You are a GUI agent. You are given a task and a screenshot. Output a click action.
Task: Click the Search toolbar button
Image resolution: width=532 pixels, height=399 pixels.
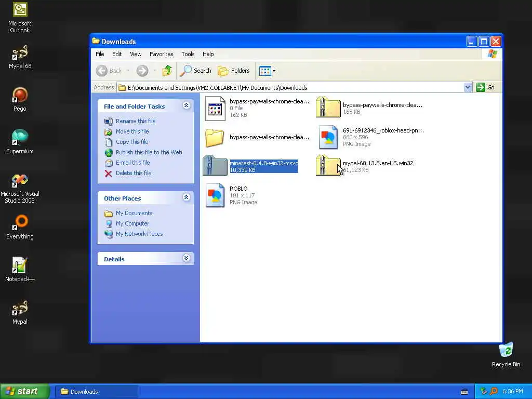[195, 71]
